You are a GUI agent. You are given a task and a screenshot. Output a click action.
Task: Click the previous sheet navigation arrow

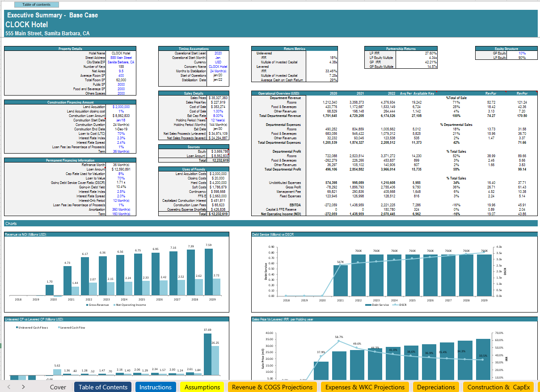tap(9, 387)
